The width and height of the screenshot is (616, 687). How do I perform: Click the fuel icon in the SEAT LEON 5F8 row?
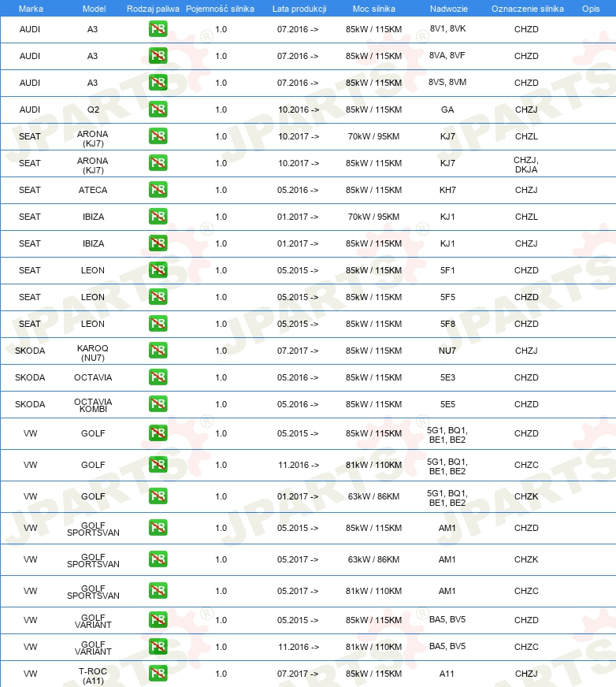pos(158,323)
